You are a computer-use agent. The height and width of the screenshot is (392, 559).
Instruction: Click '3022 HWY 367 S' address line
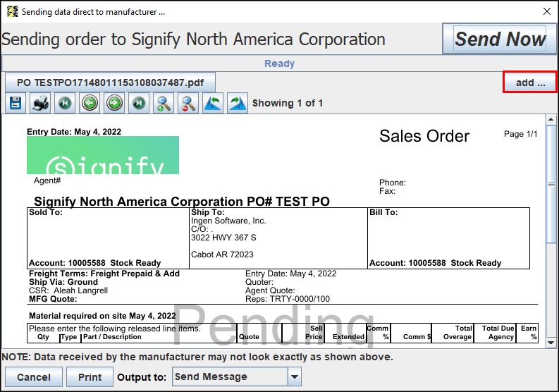(223, 238)
